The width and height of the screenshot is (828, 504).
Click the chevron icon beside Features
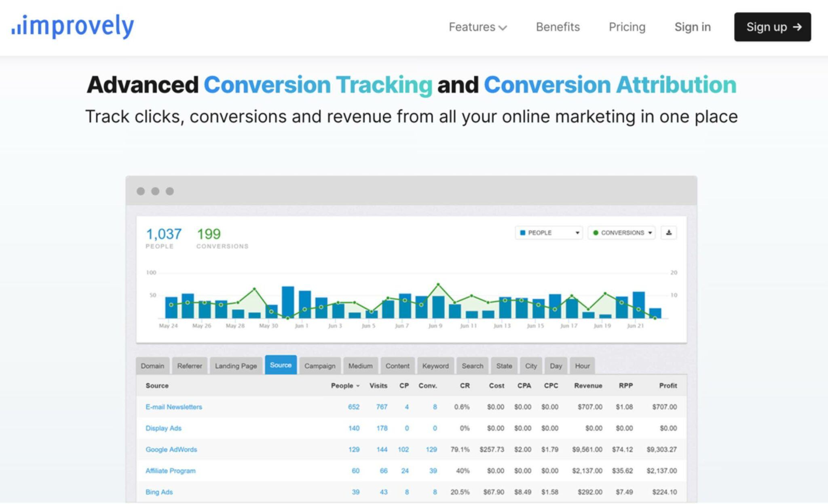pos(503,28)
